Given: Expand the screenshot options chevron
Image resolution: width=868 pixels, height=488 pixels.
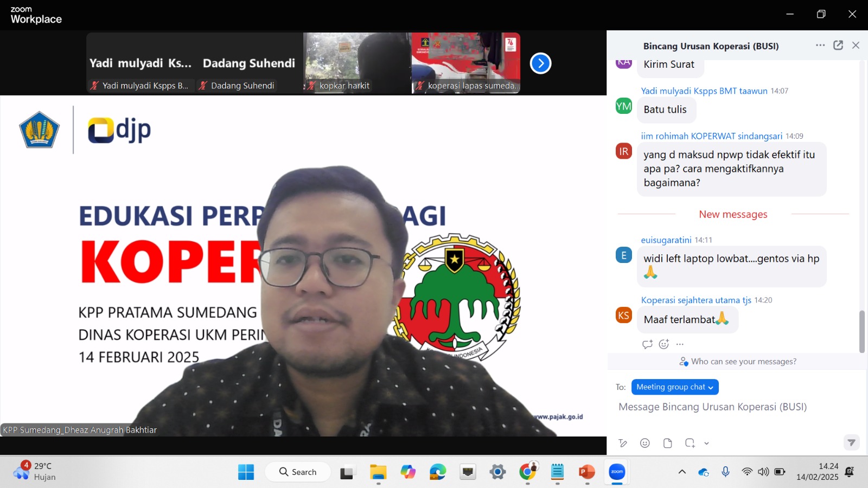Looking at the screenshot, I should point(706,443).
